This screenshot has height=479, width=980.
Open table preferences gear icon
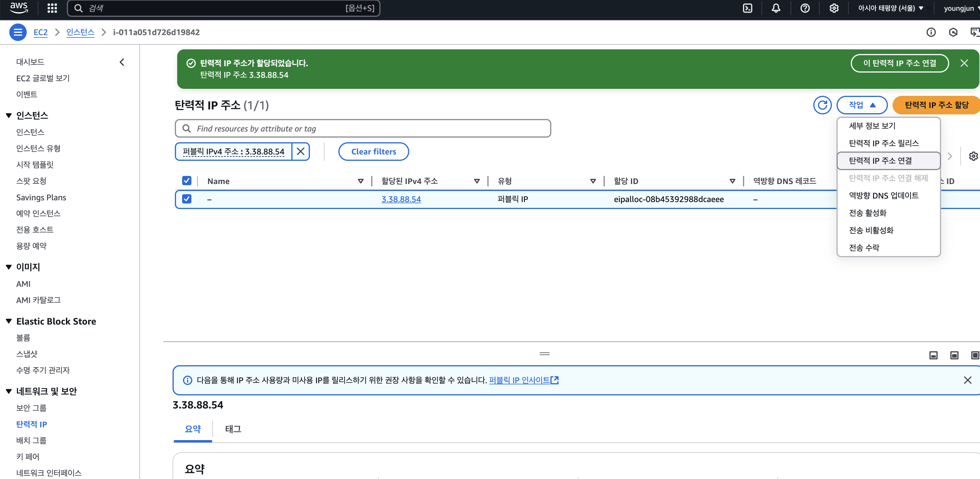(x=973, y=156)
